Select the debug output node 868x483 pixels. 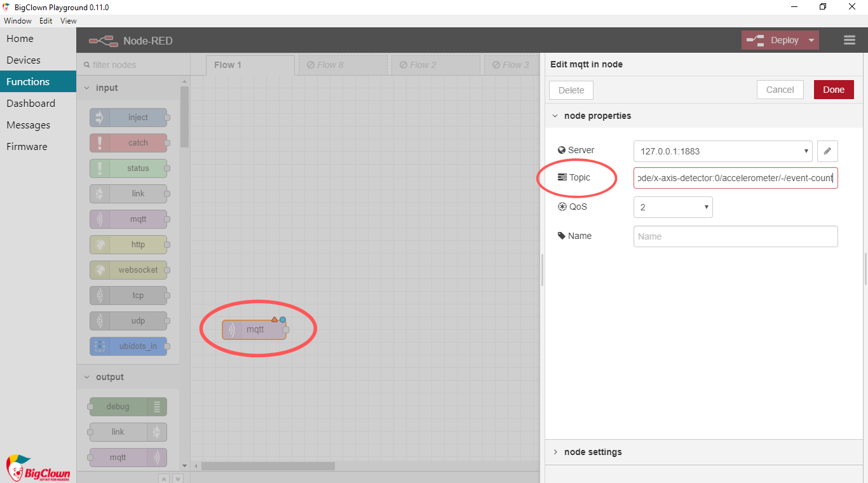point(128,407)
